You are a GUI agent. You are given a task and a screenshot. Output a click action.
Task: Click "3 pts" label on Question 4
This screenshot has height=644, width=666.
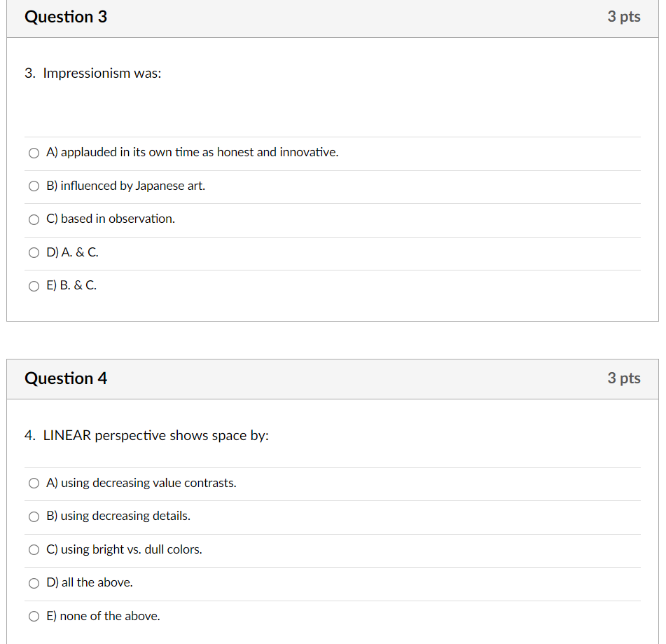point(623,378)
